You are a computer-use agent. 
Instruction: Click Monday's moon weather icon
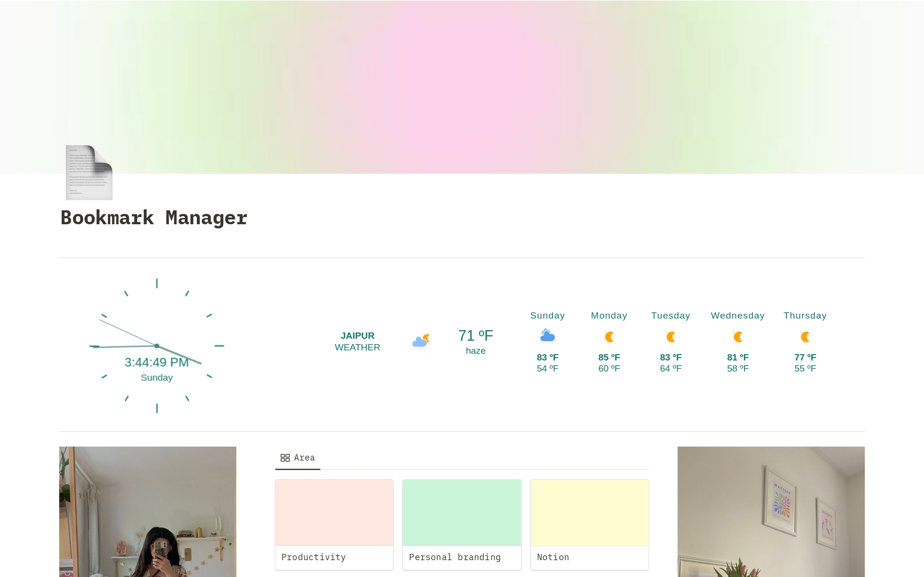pyautogui.click(x=609, y=336)
